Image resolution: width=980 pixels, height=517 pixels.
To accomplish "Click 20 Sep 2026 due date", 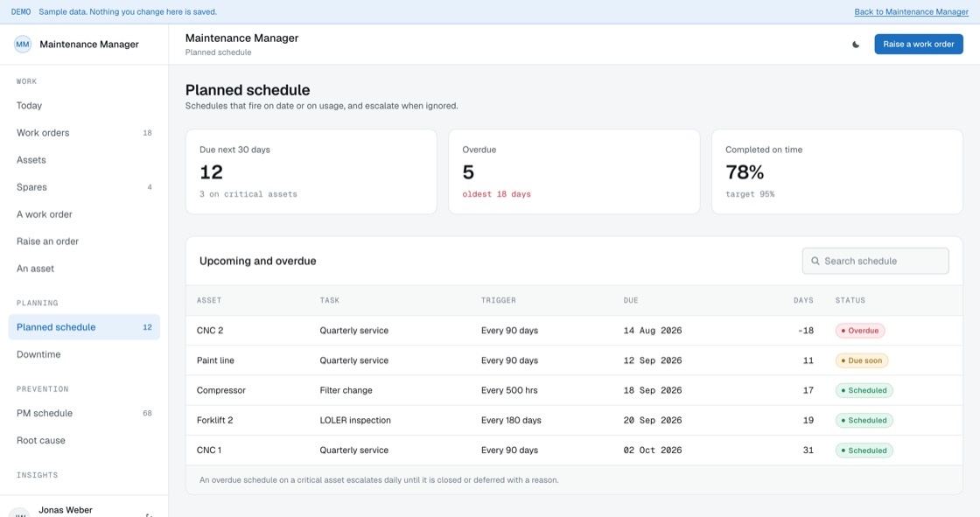I will pos(653,421).
